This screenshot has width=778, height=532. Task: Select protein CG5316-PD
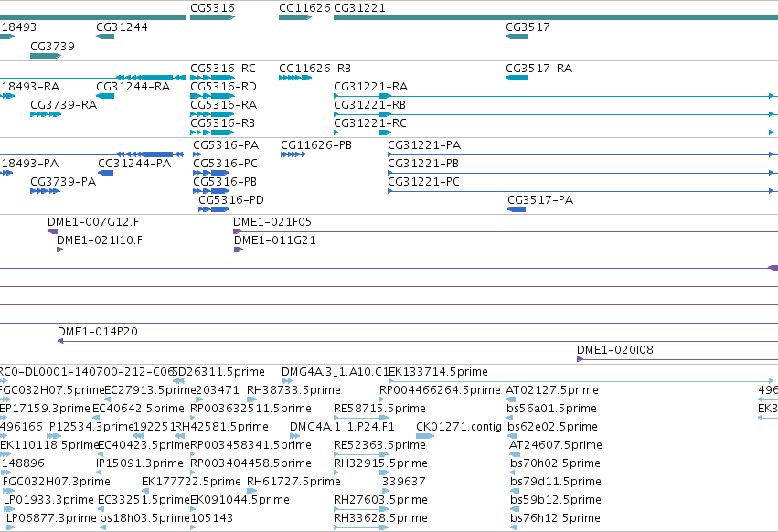[x=231, y=200]
